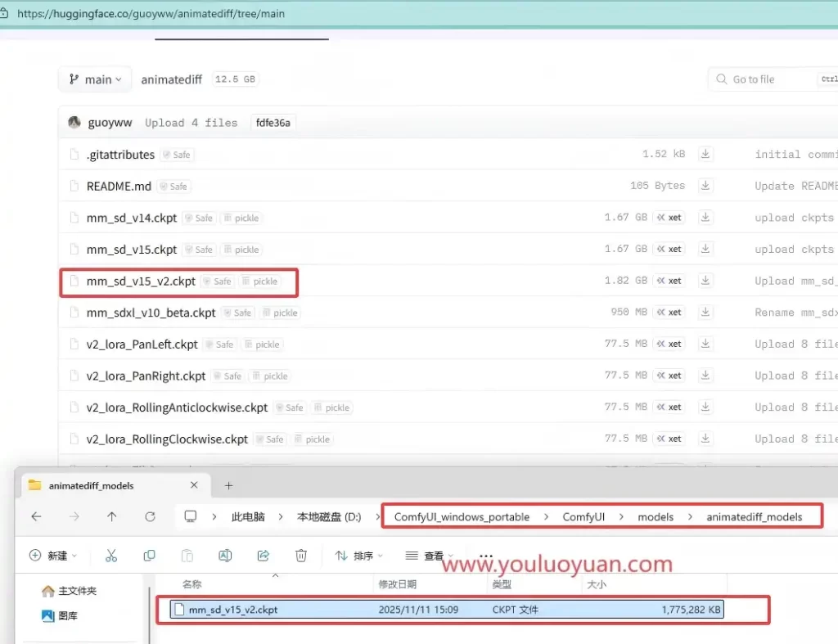
Task: Sort by 名称 (Name) column header
Action: [191, 584]
